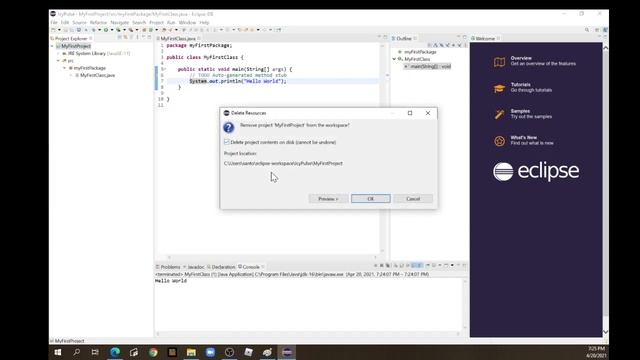640x360 pixels.
Task: Click the 'public class MyFirstClass {' line
Action: click(205, 57)
